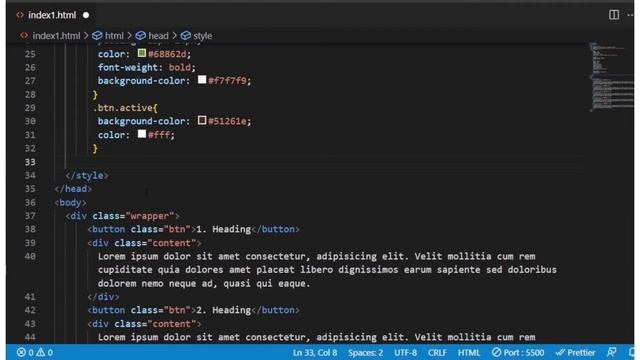
Task: Click the Port : 5500 Live Server item
Action: [518, 353]
